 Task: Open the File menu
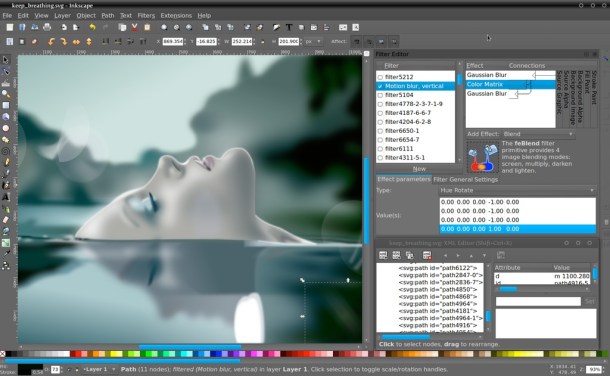point(7,16)
